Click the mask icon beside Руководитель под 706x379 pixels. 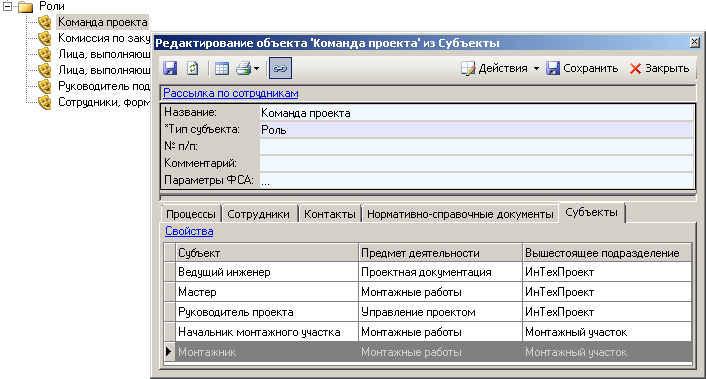tap(45, 86)
